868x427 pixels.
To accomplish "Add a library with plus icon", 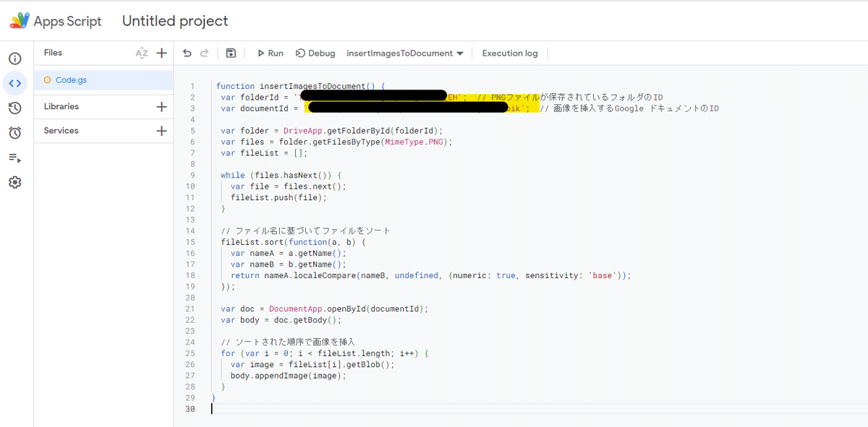I will pos(161,106).
